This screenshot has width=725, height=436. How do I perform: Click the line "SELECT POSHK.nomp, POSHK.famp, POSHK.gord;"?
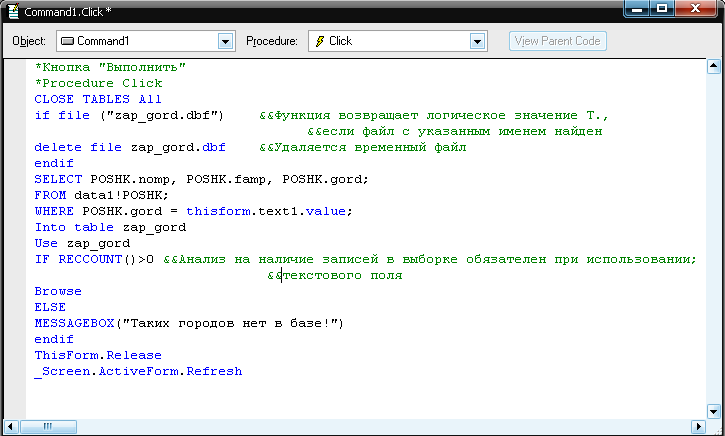click(202, 179)
